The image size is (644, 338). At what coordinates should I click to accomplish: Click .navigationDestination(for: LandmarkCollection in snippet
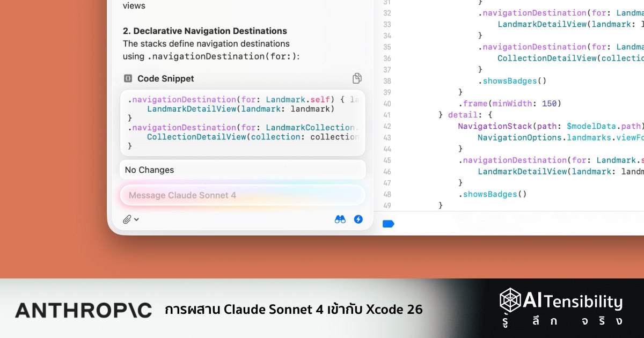point(243,128)
